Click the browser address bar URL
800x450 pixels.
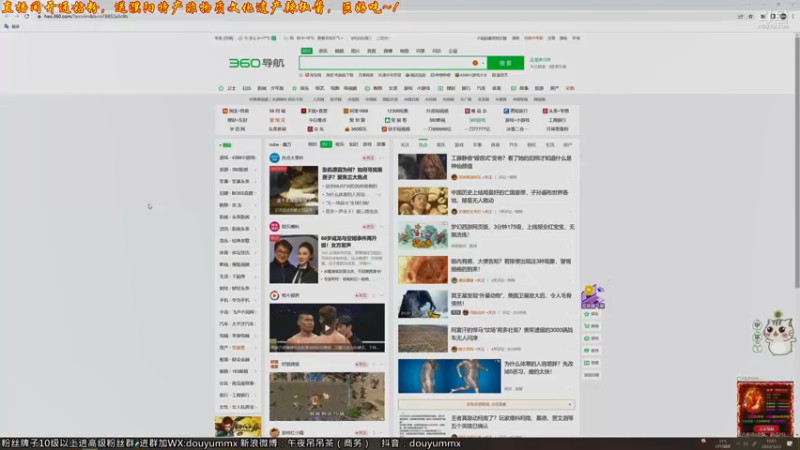[86, 16]
